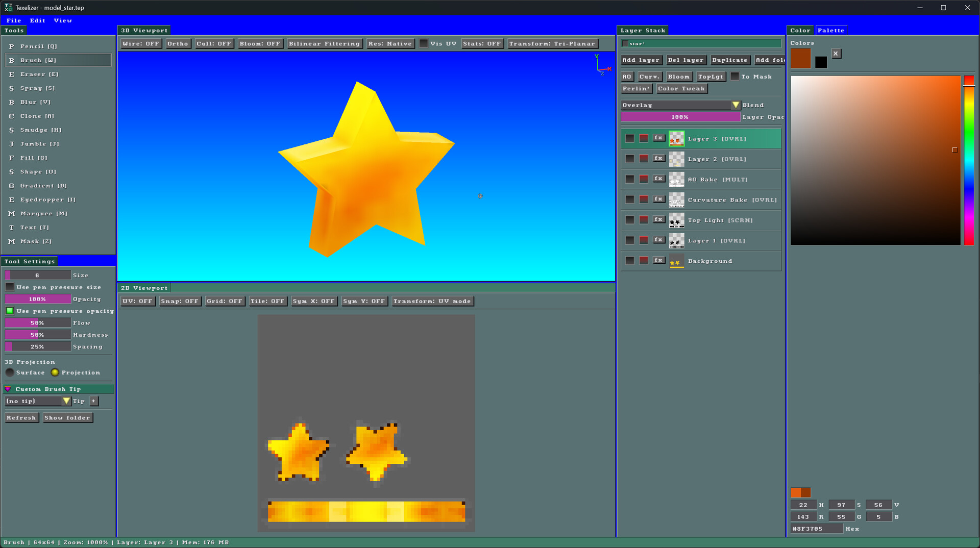Click the Add layer button
This screenshot has width=980, height=548.
pos(641,60)
